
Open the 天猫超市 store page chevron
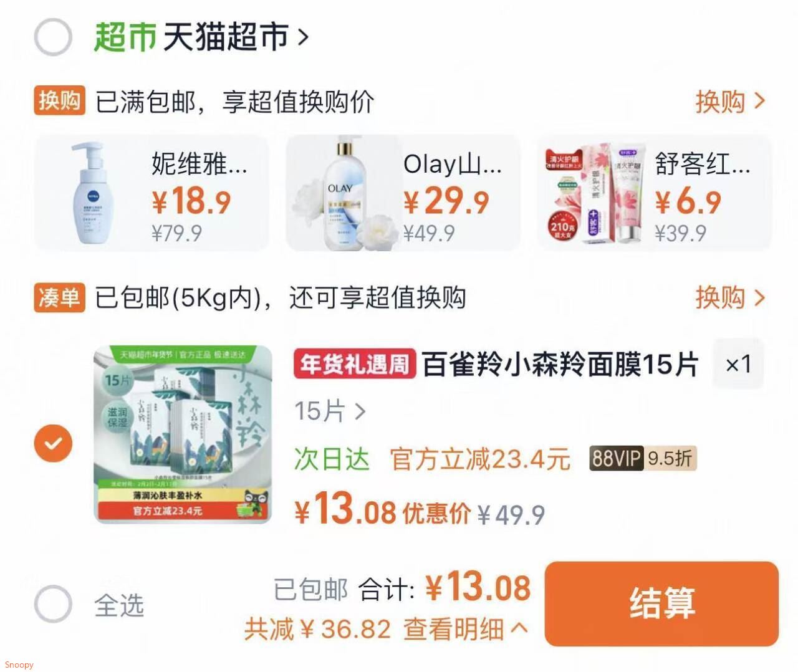coord(304,37)
